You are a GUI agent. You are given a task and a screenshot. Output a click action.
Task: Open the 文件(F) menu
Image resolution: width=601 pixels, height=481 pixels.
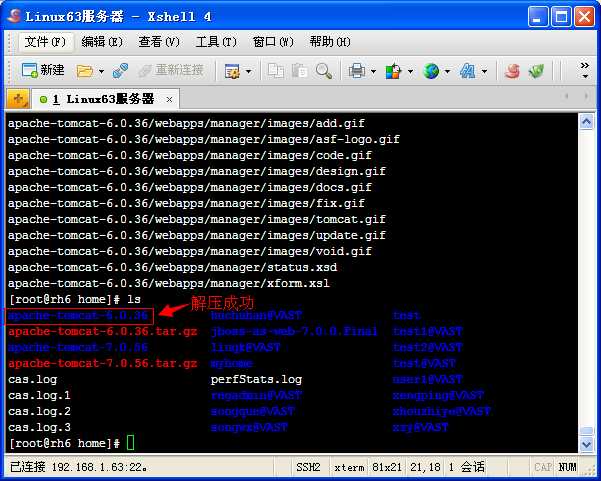45,41
